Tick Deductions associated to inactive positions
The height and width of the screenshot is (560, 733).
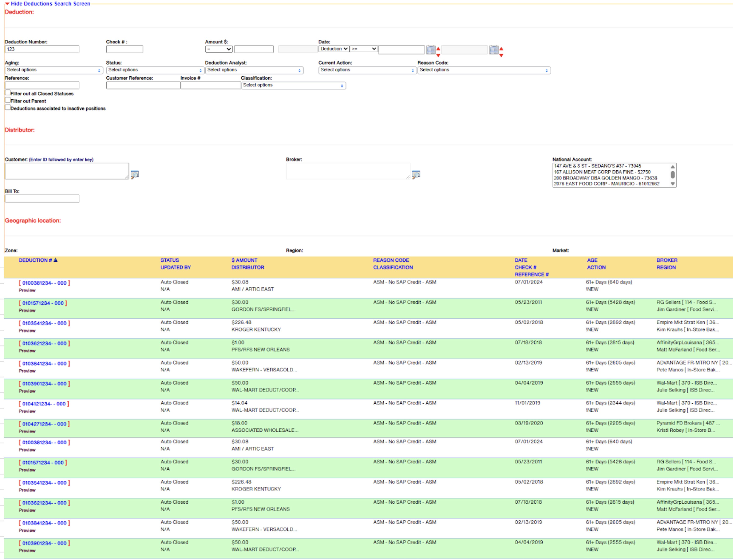point(8,107)
